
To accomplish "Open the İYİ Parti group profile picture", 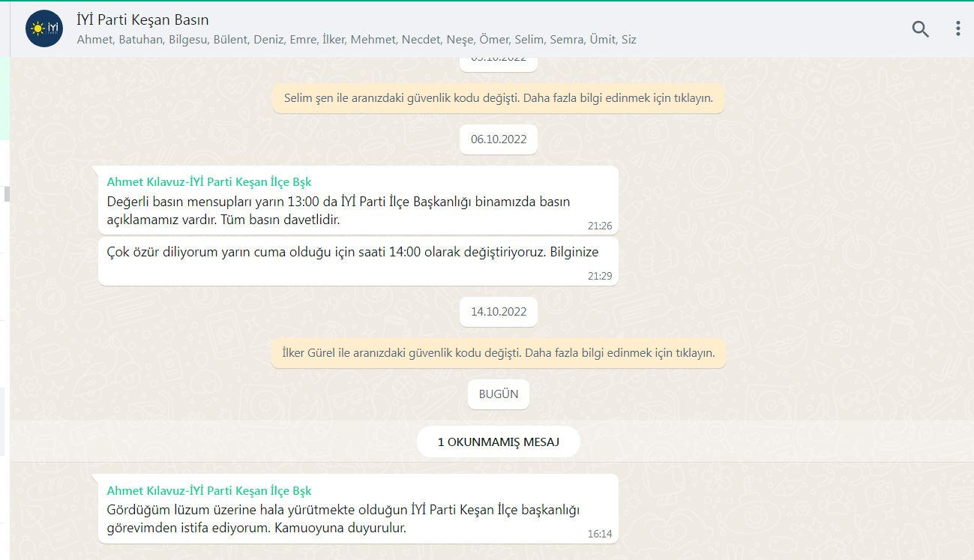I will click(x=44, y=29).
